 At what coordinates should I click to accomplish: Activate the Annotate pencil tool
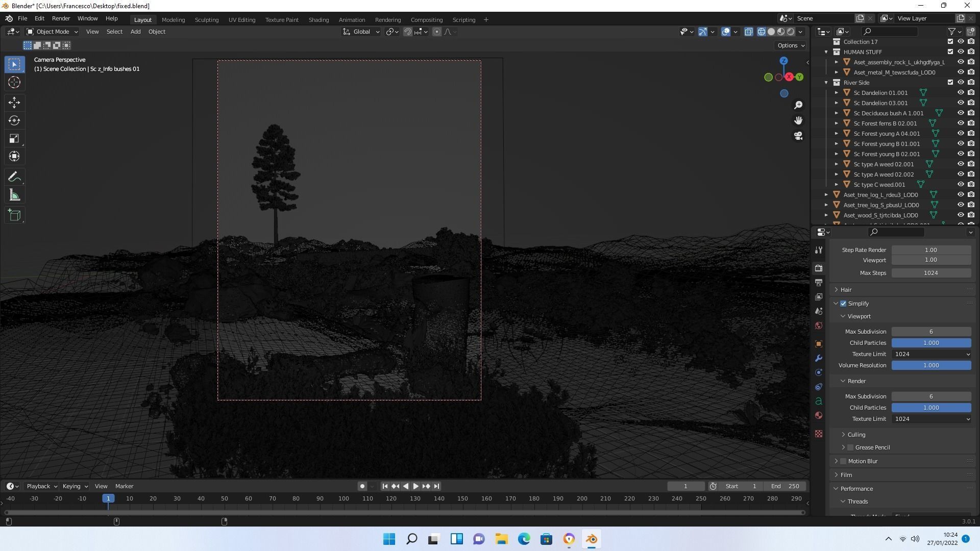point(14,177)
